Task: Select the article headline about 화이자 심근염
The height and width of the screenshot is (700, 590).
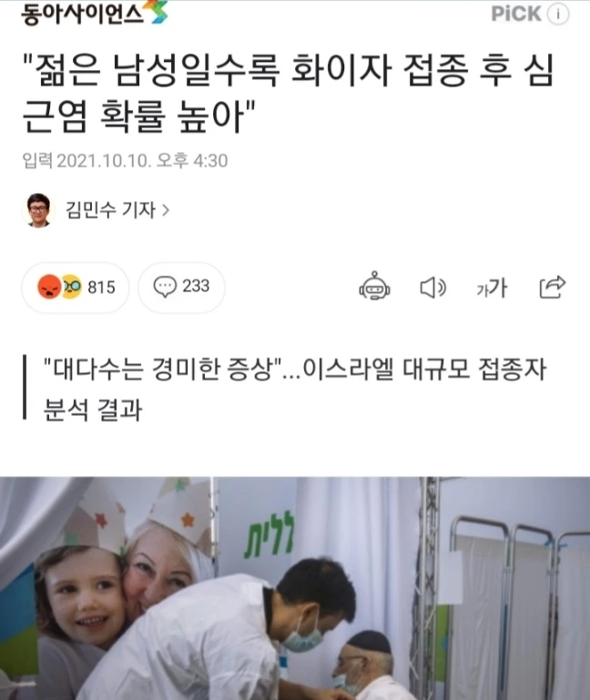Action: pyautogui.click(x=289, y=94)
